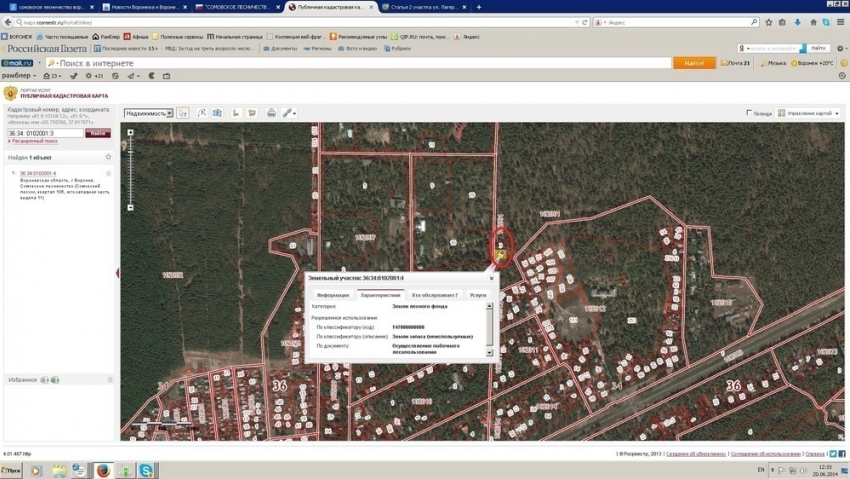This screenshot has width=850, height=479.
Task: Open the Yandex toolbar settings gear dropdown
Action: point(841,48)
